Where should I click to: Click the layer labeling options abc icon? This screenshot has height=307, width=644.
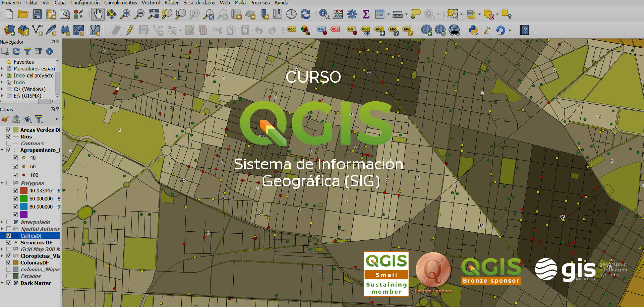[291, 30]
